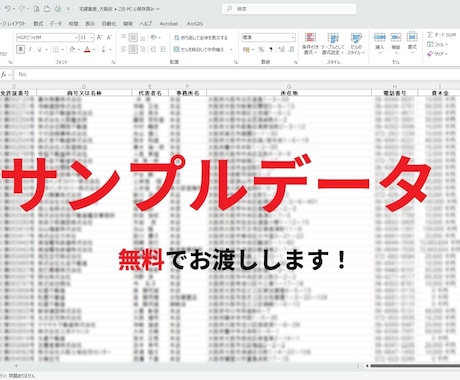Open the Number group dialog launcher
The width and height of the screenshot is (460, 380).
tap(295, 62)
